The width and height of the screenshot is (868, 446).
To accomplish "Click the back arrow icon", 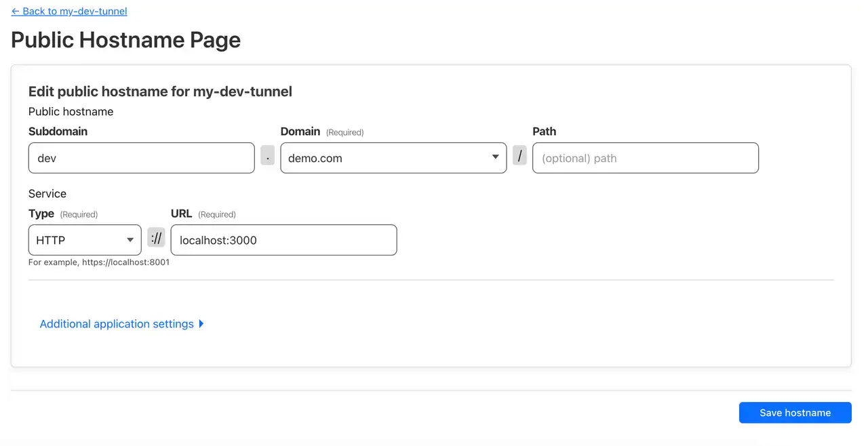I will 15,11.
